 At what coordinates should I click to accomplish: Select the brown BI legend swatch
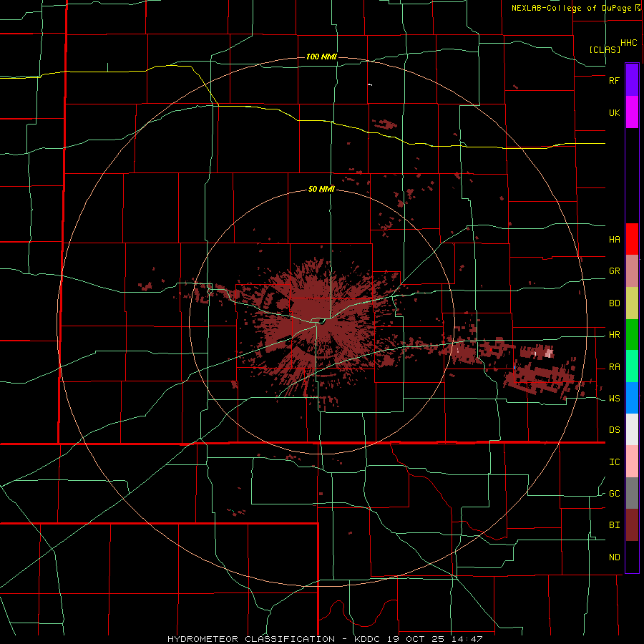[632, 525]
